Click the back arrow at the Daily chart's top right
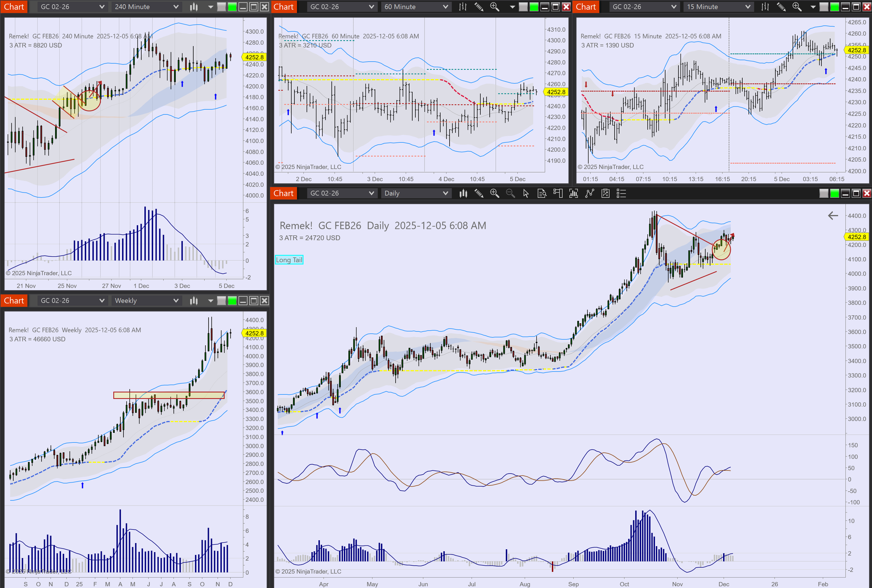The width and height of the screenshot is (872, 588). [833, 216]
